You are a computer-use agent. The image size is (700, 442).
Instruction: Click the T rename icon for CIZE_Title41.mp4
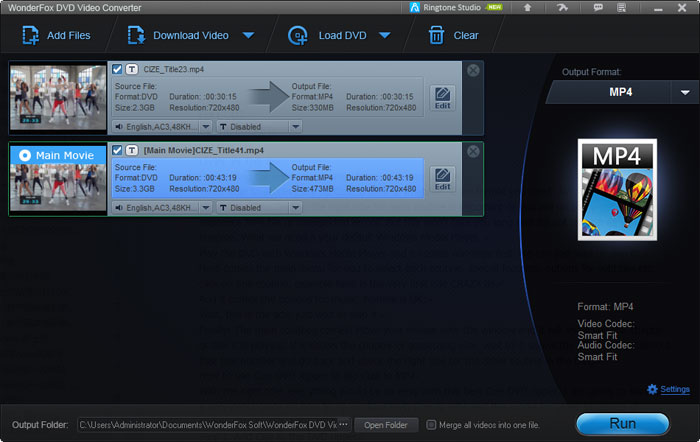click(132, 150)
